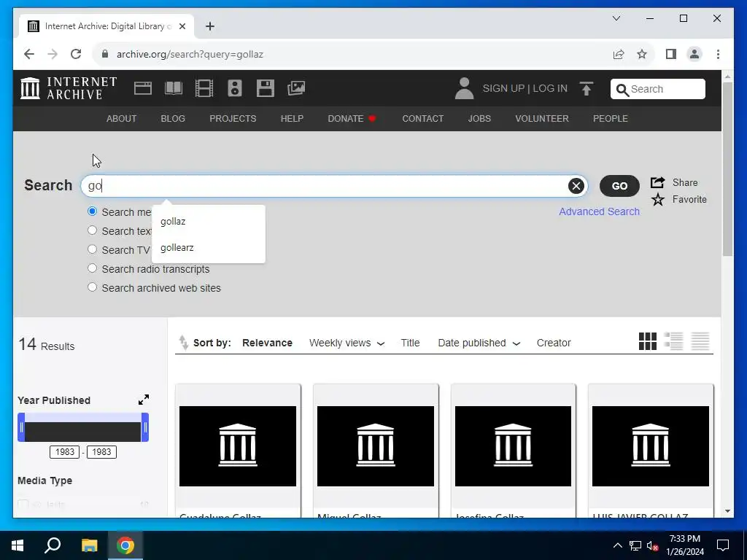Open the Software floppy disk icon
This screenshot has height=560, width=747.
tap(266, 88)
